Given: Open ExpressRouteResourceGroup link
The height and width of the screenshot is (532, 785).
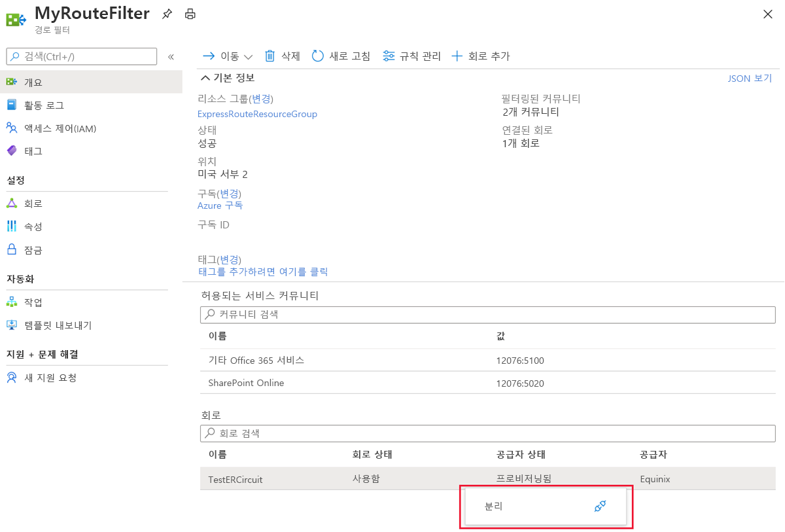Looking at the screenshot, I should (257, 114).
